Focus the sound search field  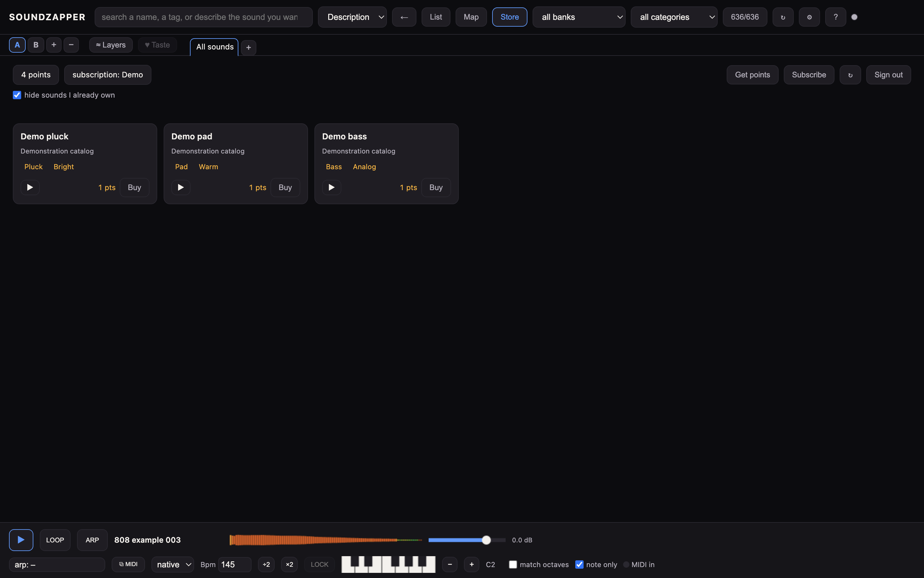tap(203, 17)
